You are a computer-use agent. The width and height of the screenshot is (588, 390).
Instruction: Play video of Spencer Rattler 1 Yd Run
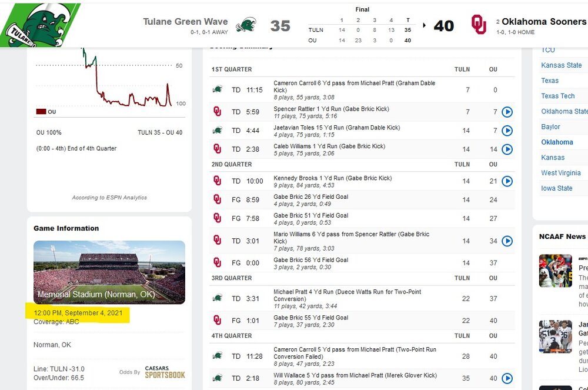[x=507, y=112]
